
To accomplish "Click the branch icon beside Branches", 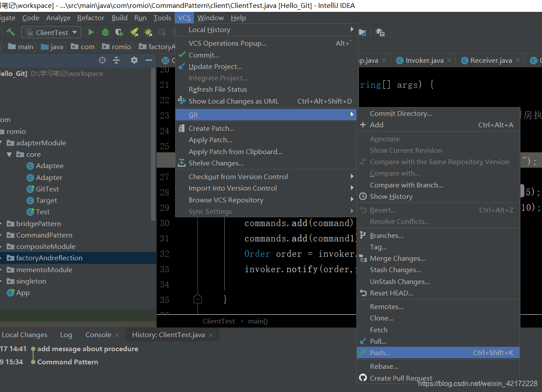I will tap(363, 235).
